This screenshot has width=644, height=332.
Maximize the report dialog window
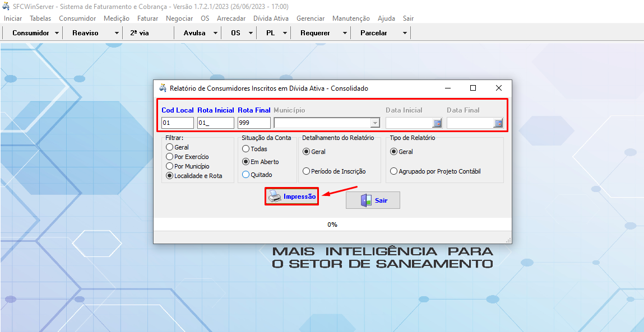pyautogui.click(x=472, y=88)
